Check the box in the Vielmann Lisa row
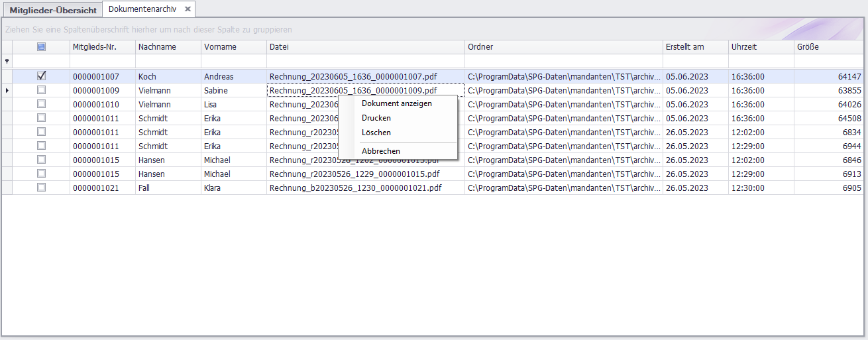 [x=41, y=104]
